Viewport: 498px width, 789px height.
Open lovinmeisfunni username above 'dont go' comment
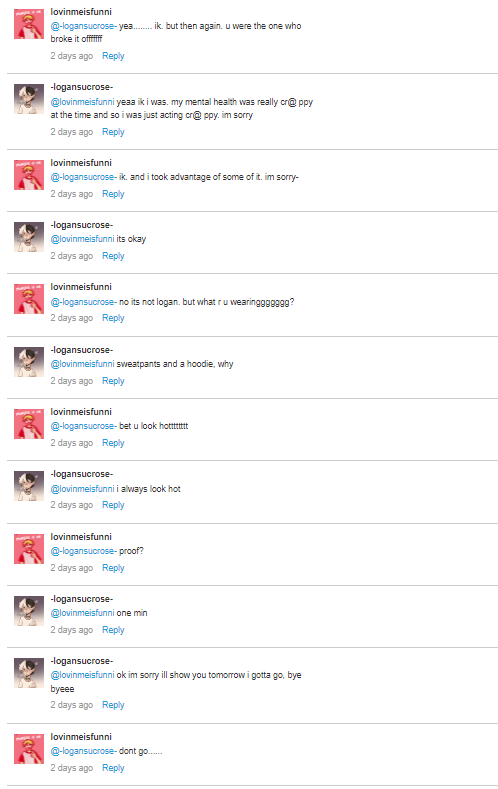click(x=81, y=737)
